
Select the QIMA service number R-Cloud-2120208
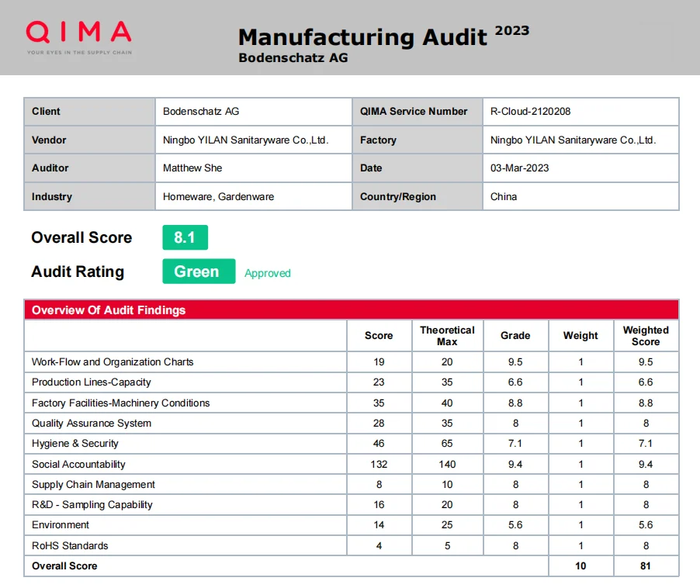[x=531, y=111]
